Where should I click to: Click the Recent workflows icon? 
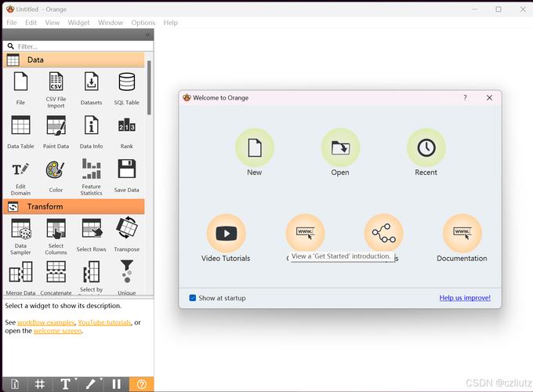426,147
